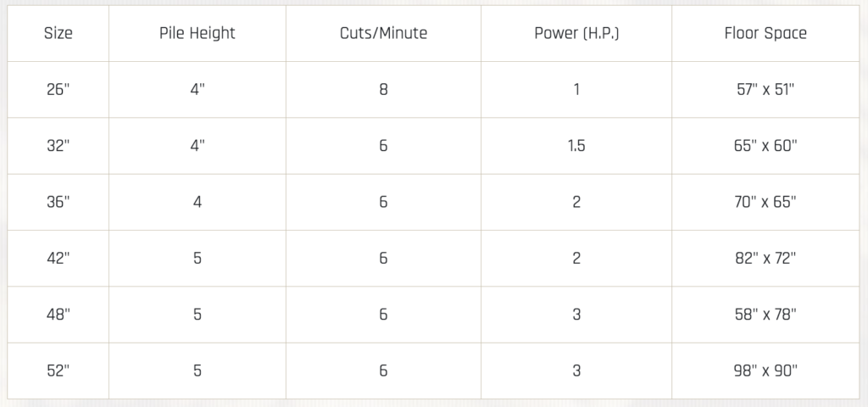The width and height of the screenshot is (868, 407).
Task: Click the 36" size cell
Action: tap(58, 202)
